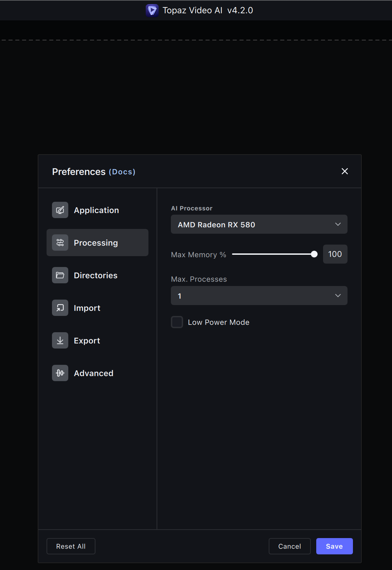
Task: Enable Low Power Mode checkbox
Action: (177, 322)
